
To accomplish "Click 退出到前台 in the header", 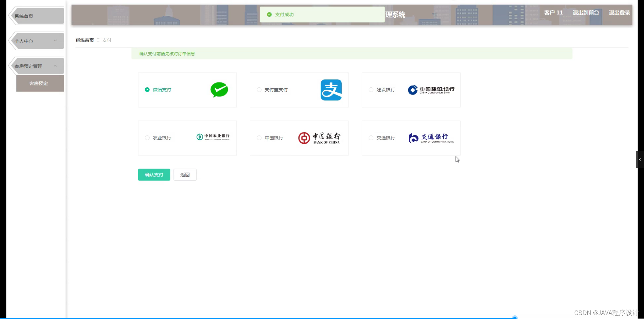I will 586,13.
